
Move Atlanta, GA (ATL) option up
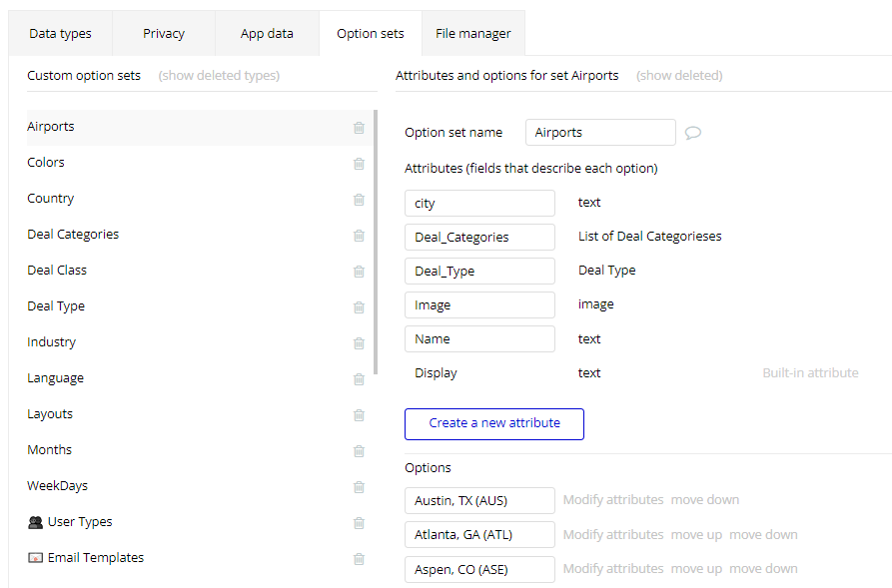[696, 535]
